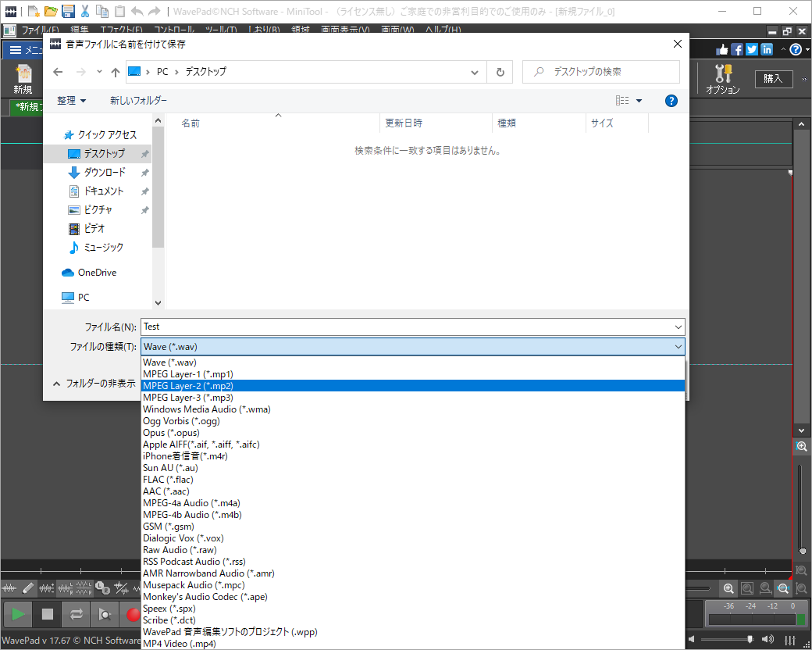Choose FLAC (*.flac) format
The width and height of the screenshot is (812, 650).
413,480
